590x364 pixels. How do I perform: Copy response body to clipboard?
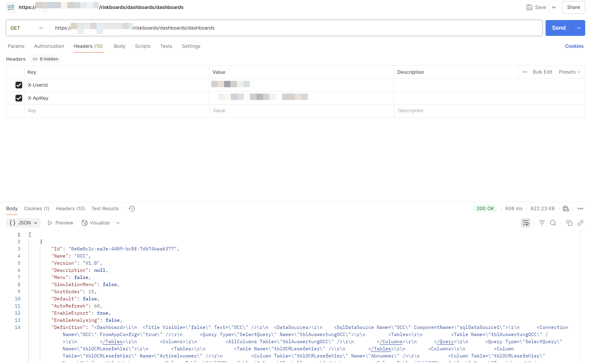[569, 223]
